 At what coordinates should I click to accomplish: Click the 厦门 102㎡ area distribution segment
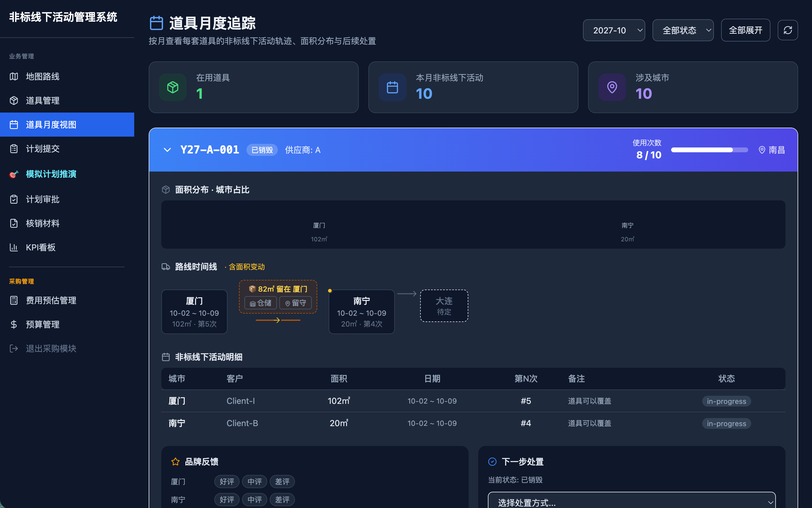click(319, 232)
